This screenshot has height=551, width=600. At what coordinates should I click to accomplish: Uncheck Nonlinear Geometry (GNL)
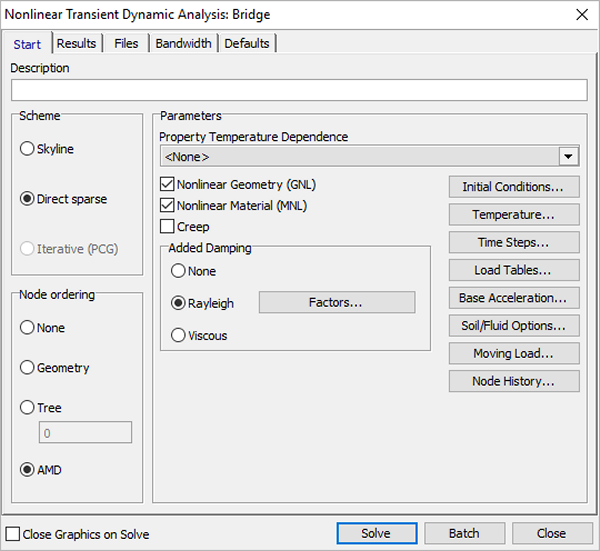tap(168, 185)
